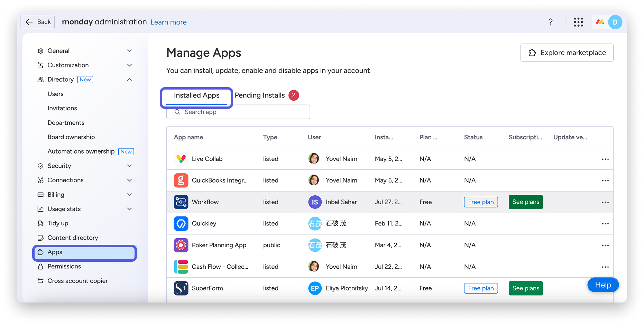Click the QuickBooks Integration app icon

[x=181, y=180]
